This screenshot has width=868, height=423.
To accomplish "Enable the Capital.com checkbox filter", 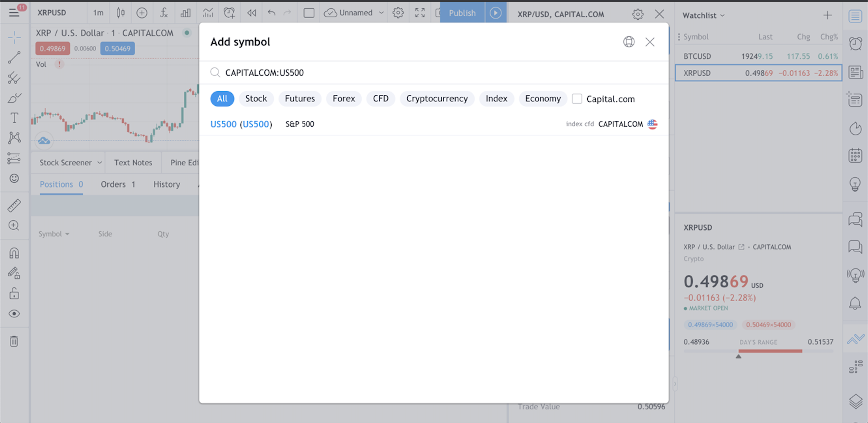I will (x=577, y=99).
